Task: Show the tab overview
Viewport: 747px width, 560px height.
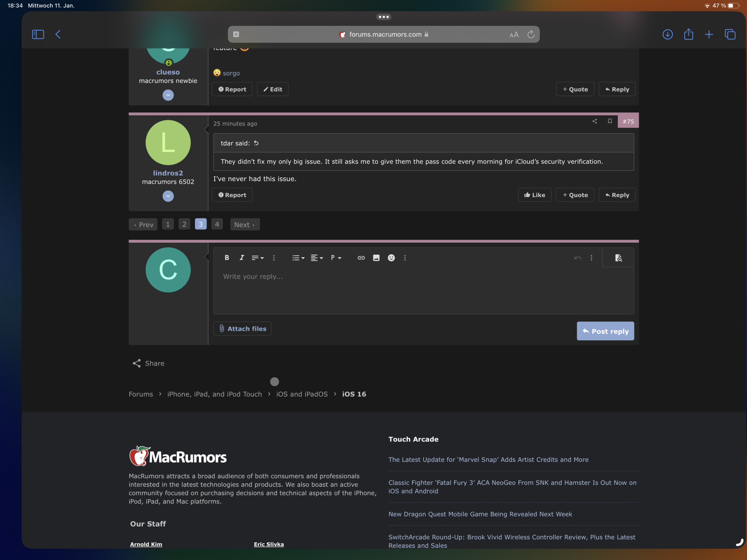Action: click(730, 34)
